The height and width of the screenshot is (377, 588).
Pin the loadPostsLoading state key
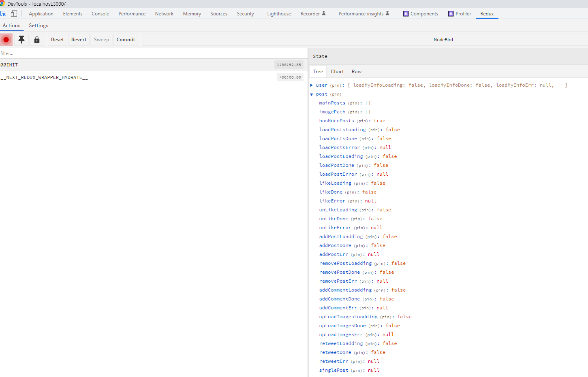pos(374,130)
